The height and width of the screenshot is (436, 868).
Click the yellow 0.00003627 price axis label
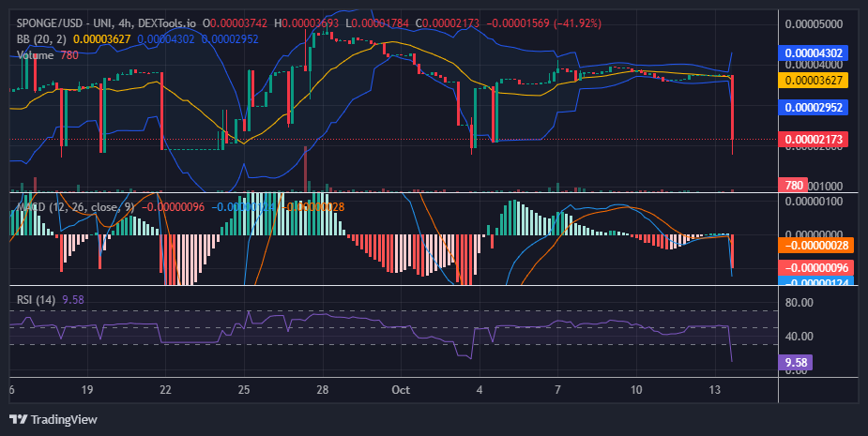[x=814, y=81]
